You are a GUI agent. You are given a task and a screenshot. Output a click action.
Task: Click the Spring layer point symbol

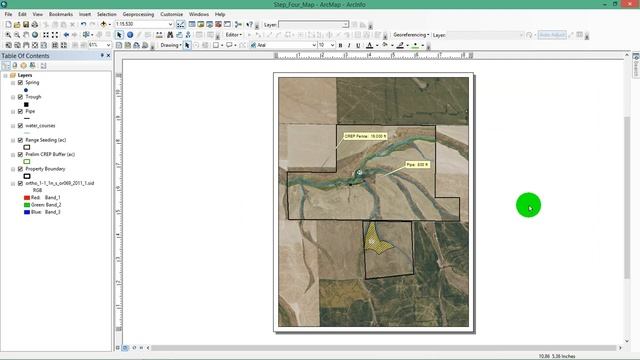[26, 90]
